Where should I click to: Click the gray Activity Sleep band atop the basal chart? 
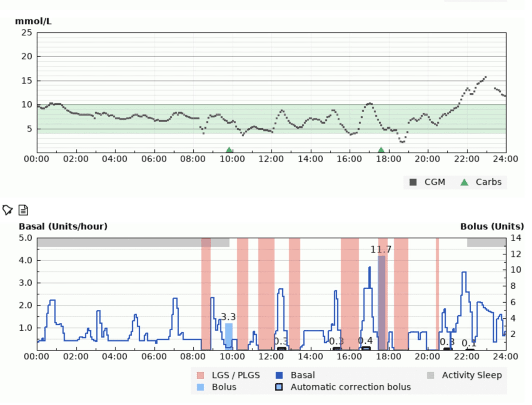pos(130,241)
